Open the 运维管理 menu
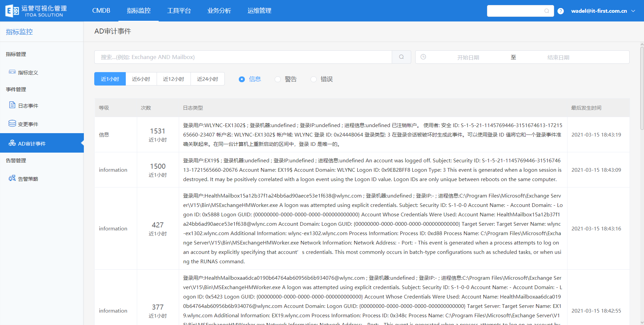Viewport: 644px width, 325px height. [x=259, y=11]
